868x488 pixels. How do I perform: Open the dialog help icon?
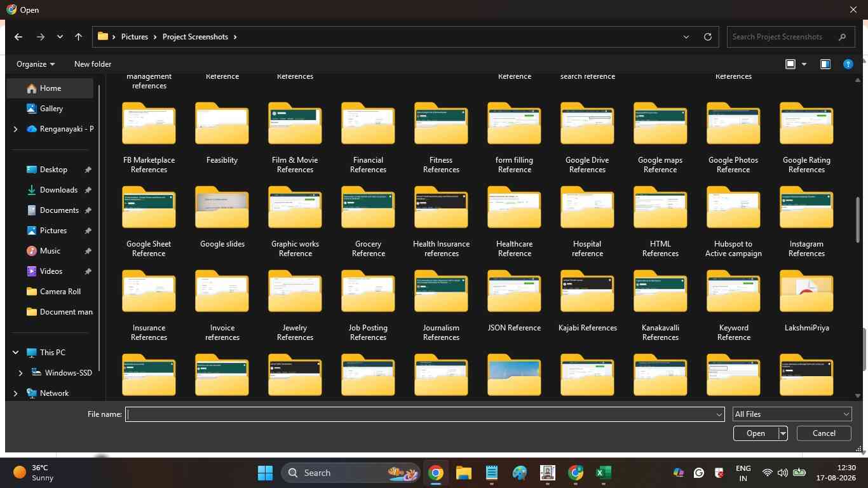(848, 64)
